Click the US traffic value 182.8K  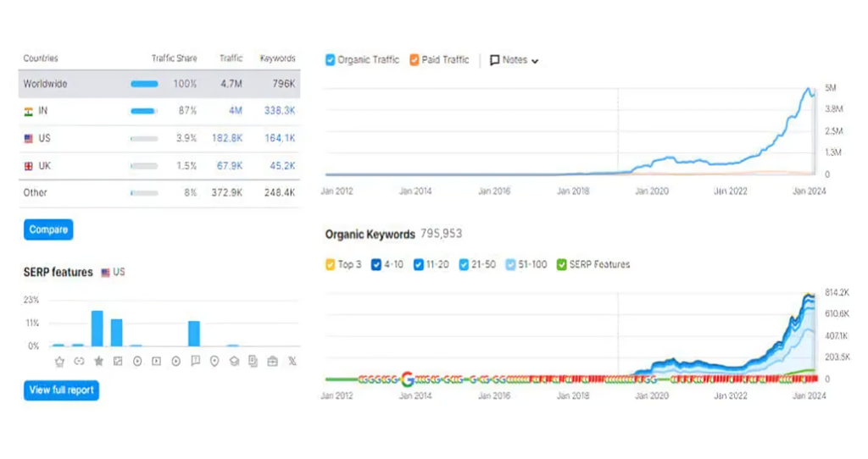click(226, 138)
